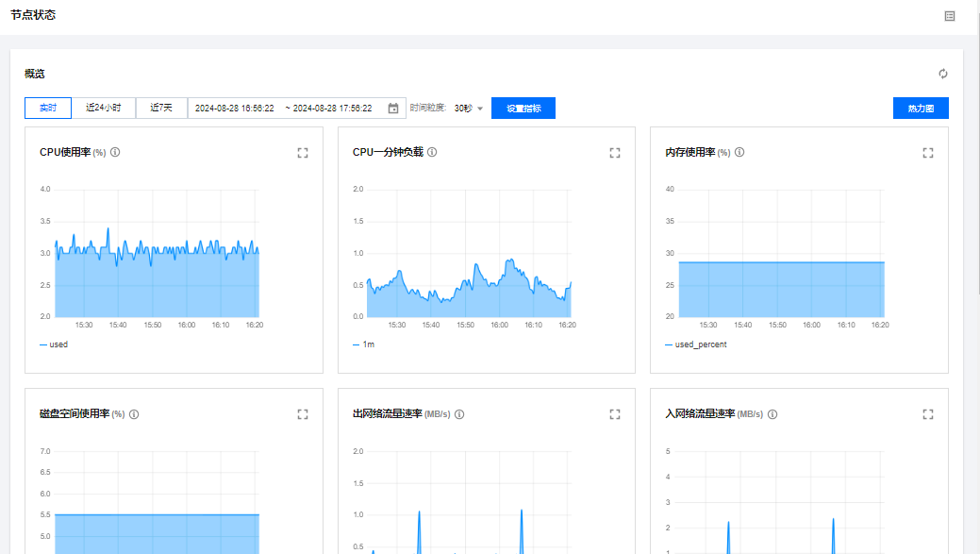Click the info icon beside CPU使用率

pyautogui.click(x=115, y=152)
